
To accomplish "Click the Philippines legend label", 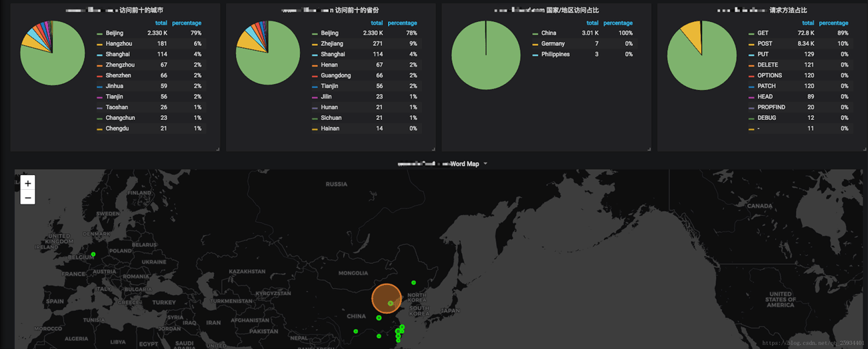I will [555, 55].
